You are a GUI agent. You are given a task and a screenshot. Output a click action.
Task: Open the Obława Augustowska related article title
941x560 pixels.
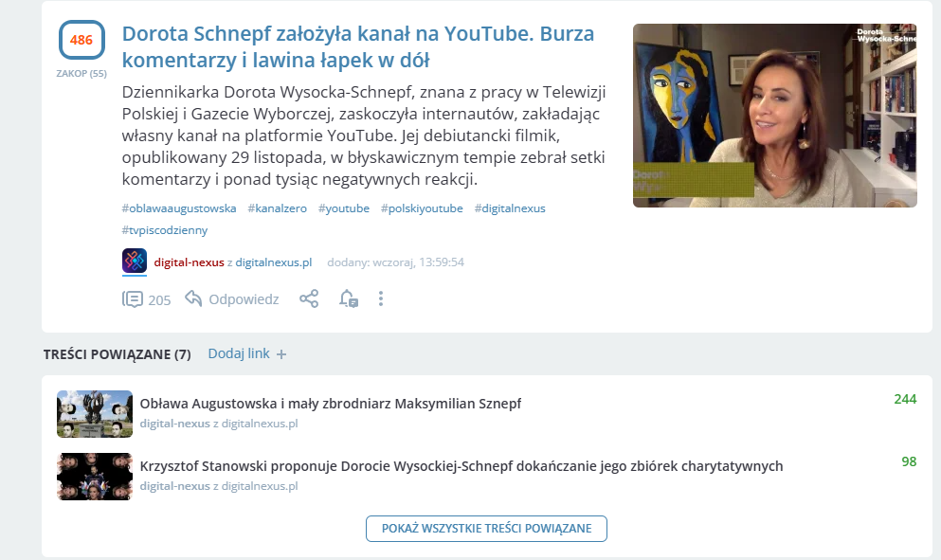coord(331,404)
